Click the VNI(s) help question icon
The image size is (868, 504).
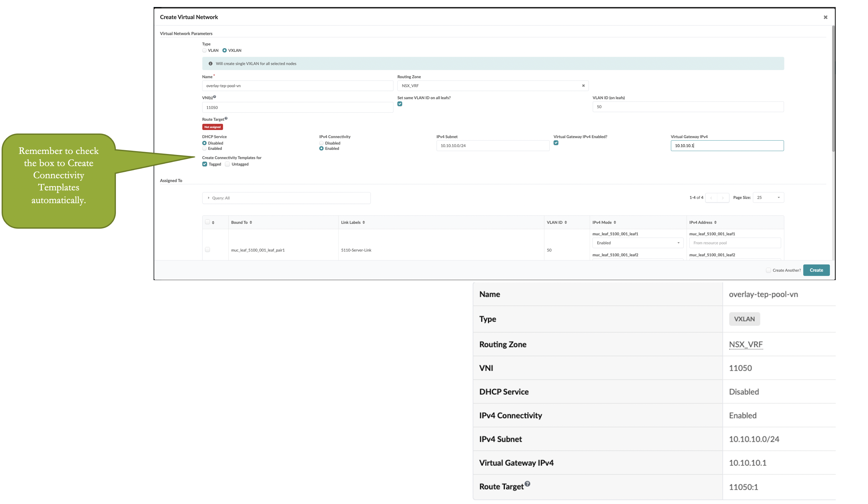[x=215, y=97]
